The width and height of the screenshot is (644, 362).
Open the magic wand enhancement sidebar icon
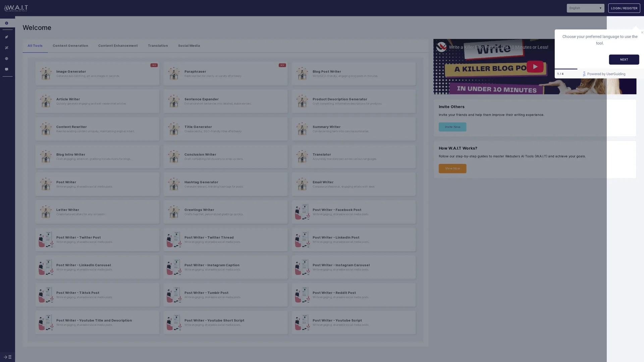pyautogui.click(x=6, y=48)
